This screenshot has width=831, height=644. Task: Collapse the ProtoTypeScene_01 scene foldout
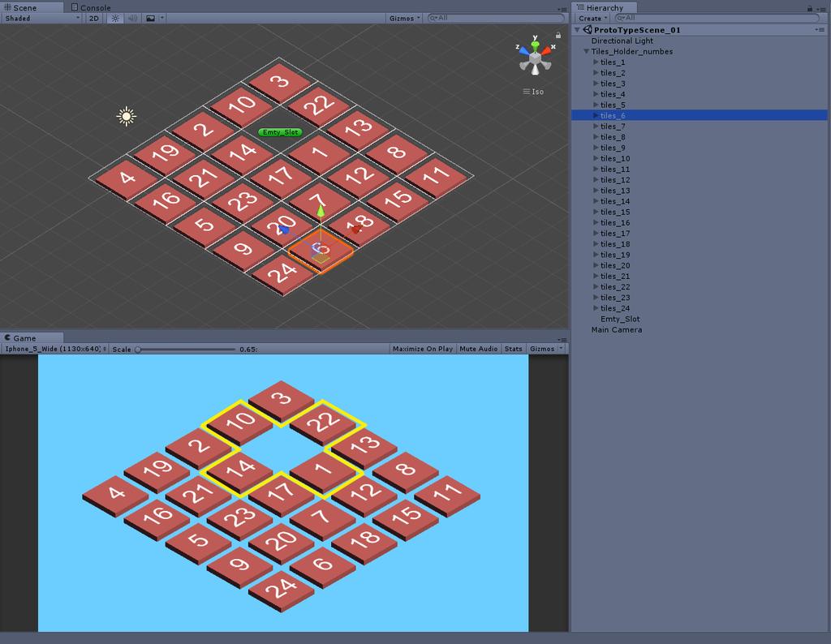tap(577, 30)
